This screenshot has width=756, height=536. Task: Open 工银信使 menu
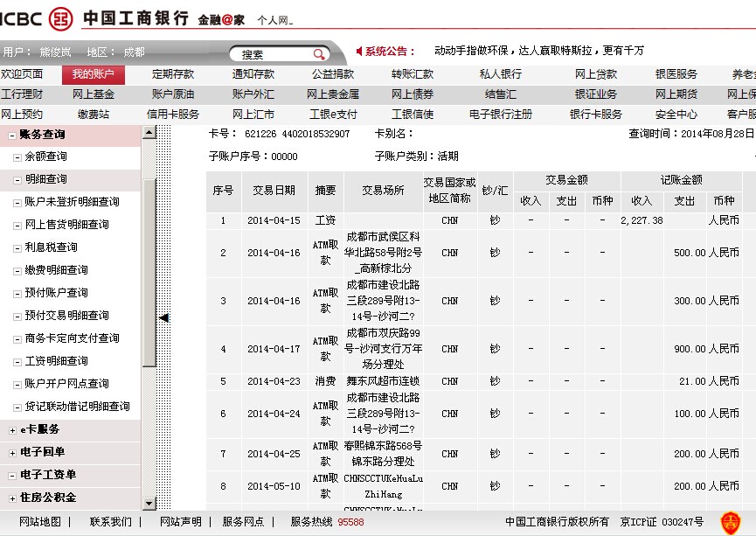pos(413,115)
